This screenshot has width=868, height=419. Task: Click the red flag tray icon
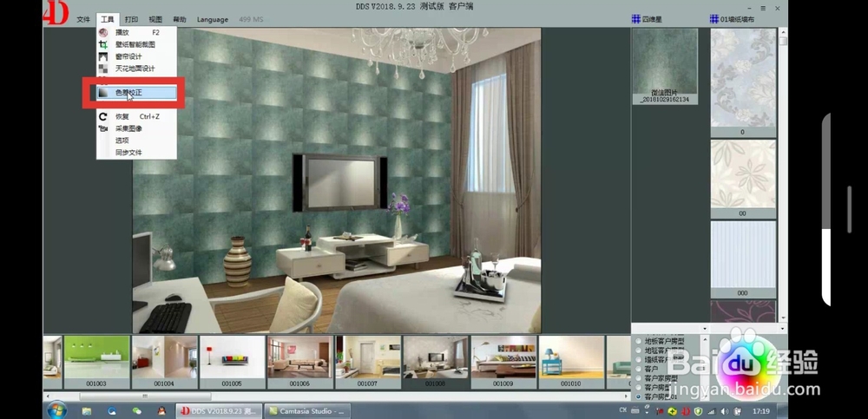coord(660,411)
